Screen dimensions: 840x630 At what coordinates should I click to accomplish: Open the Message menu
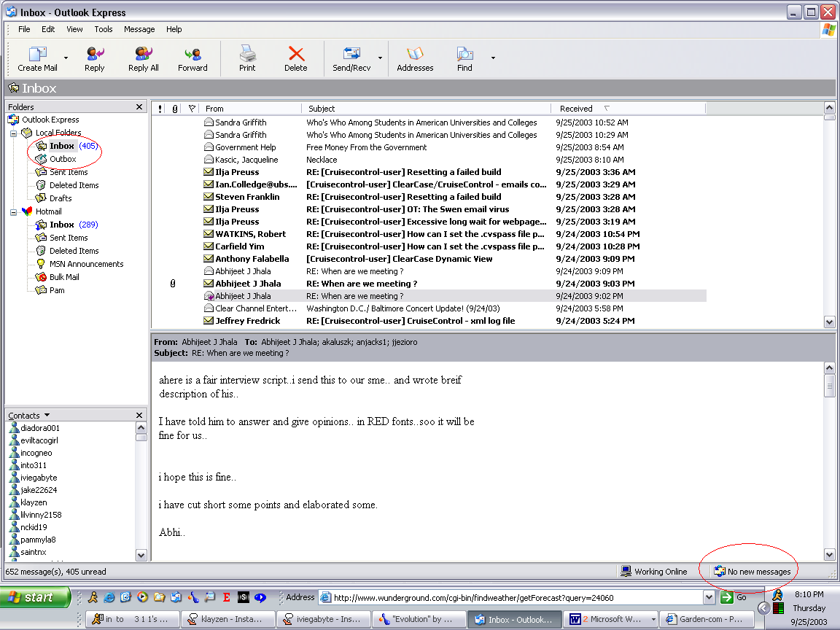click(x=139, y=29)
